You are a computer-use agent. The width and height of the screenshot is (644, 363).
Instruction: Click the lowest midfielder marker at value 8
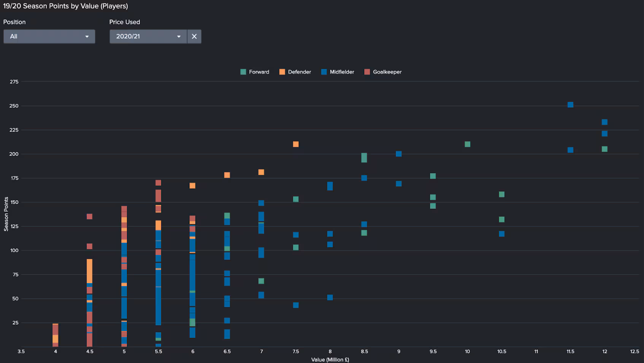click(330, 297)
